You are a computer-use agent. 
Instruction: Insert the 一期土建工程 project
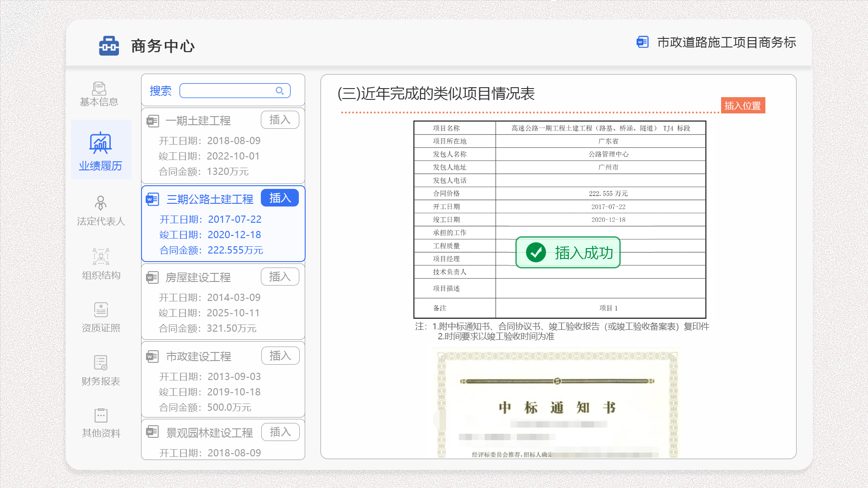coord(280,120)
